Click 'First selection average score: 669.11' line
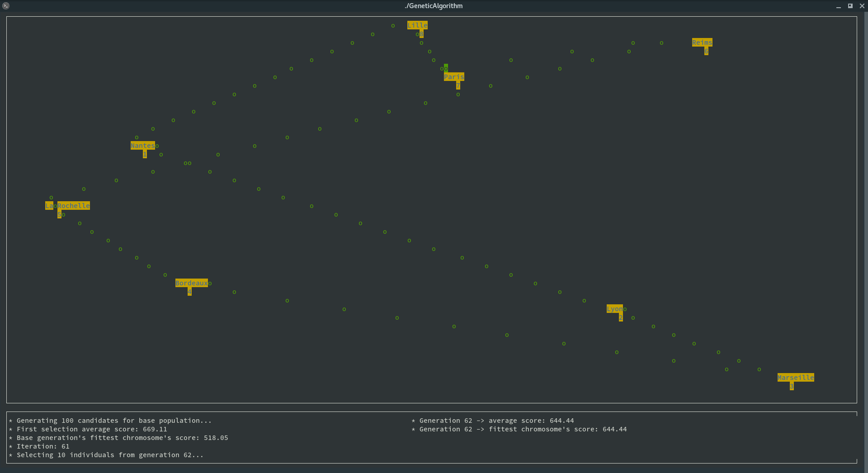868x473 pixels. [88, 429]
